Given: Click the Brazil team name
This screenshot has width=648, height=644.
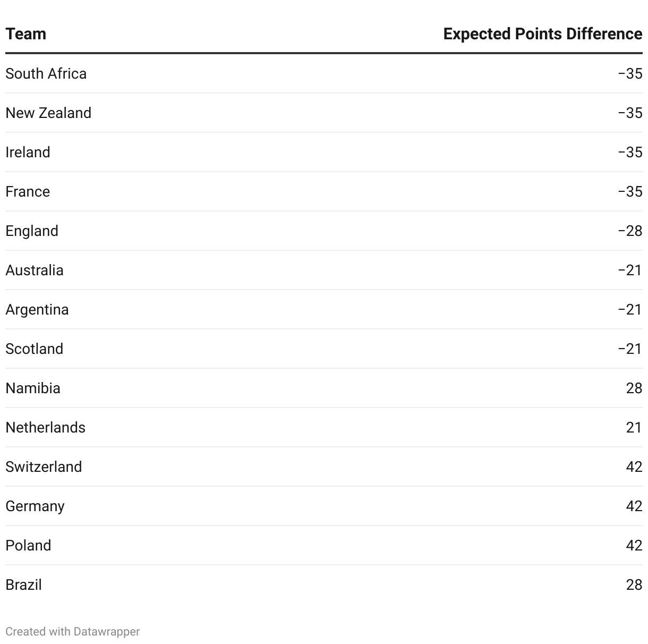Looking at the screenshot, I should [24, 584].
